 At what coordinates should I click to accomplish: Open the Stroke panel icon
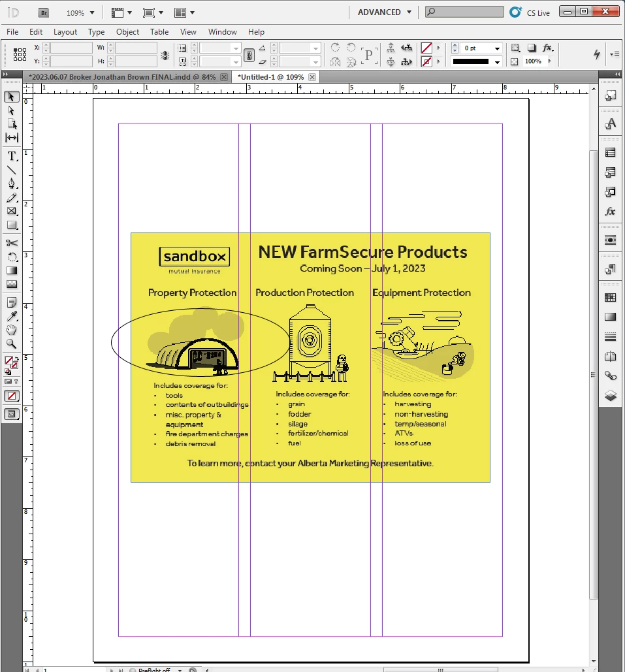(611, 336)
